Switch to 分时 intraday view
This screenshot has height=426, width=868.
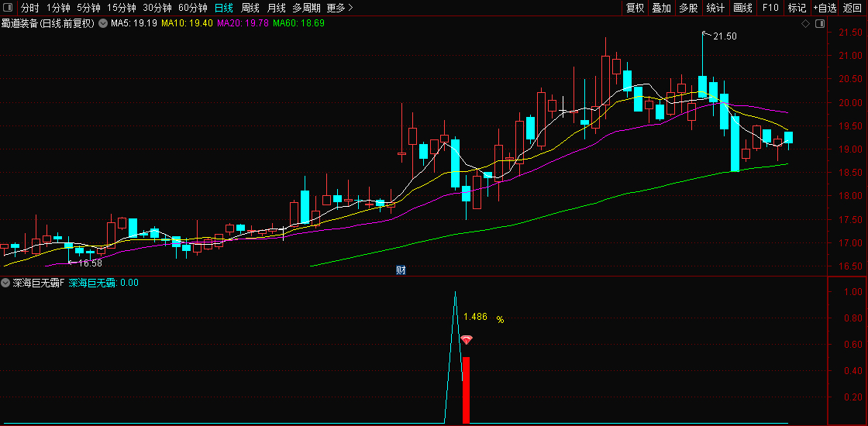[30, 8]
